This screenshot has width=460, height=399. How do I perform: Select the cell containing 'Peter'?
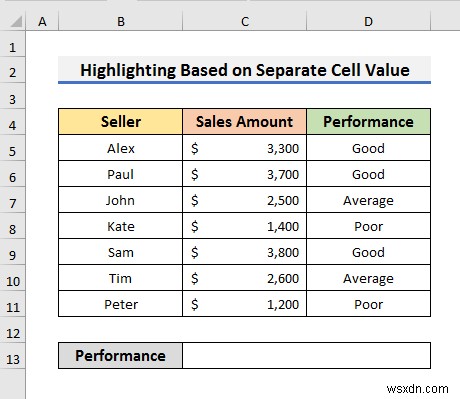[x=121, y=304]
